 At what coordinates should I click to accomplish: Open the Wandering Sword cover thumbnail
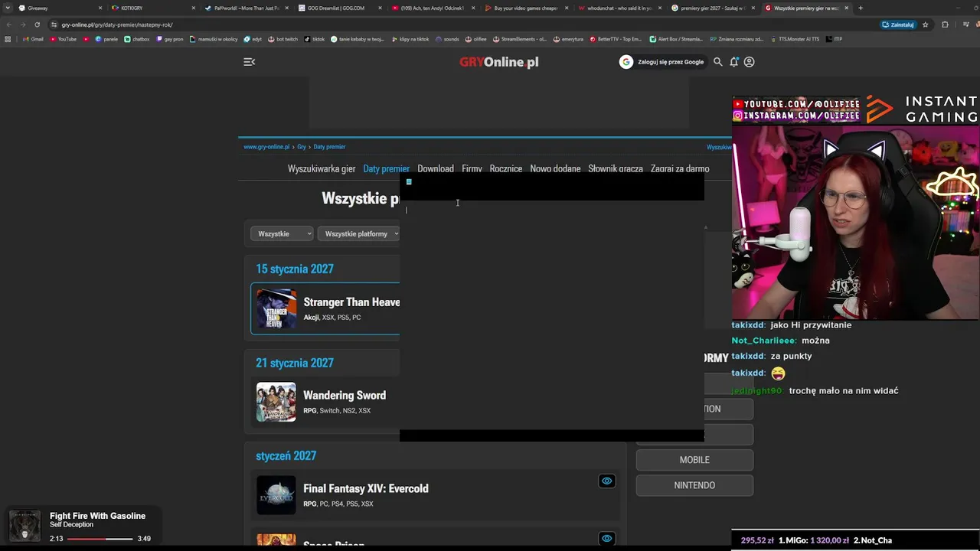276,402
